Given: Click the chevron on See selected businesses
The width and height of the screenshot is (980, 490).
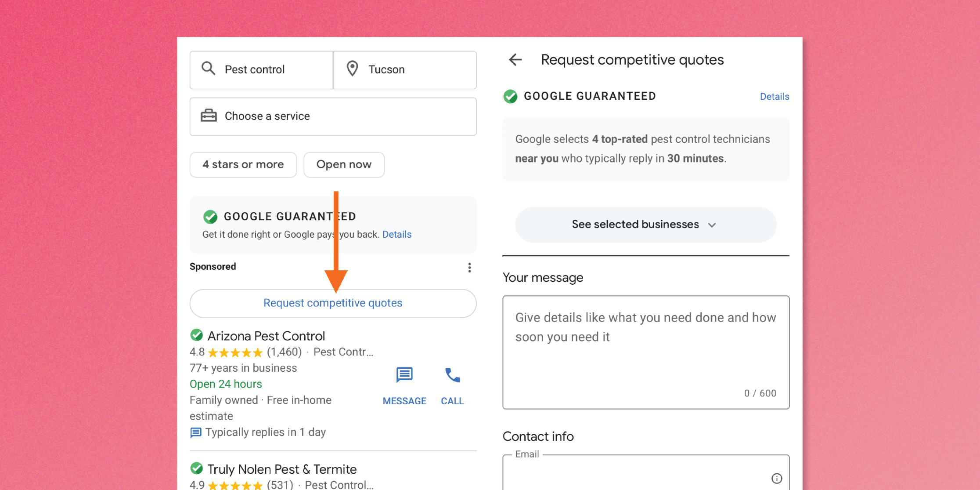Looking at the screenshot, I should (712, 225).
